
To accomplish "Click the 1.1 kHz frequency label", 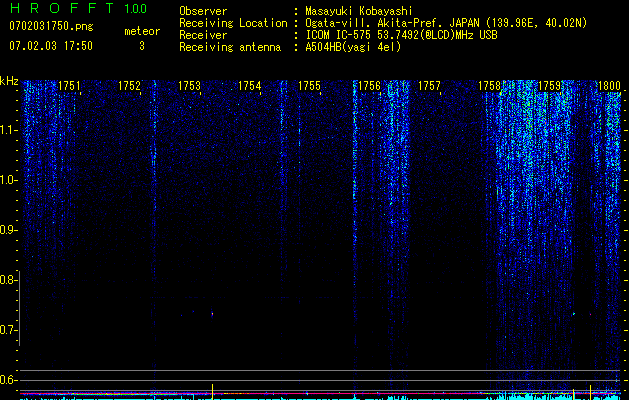I will [7, 130].
